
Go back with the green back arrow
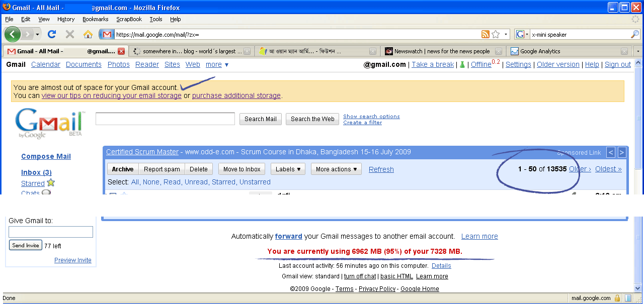pyautogui.click(x=13, y=34)
